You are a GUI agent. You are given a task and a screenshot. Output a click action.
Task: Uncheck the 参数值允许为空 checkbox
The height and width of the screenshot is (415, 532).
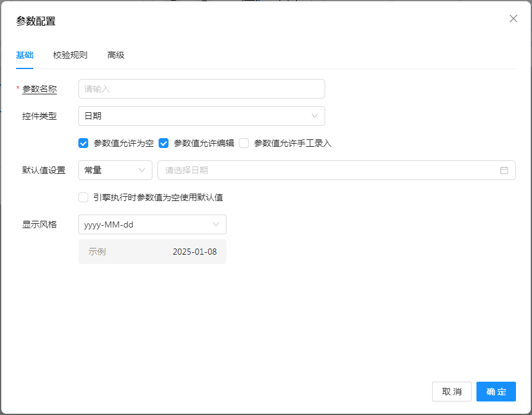tap(84, 143)
